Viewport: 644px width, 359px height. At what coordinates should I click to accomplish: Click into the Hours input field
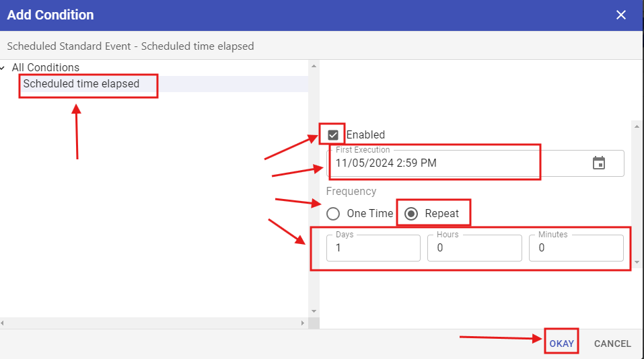click(474, 248)
